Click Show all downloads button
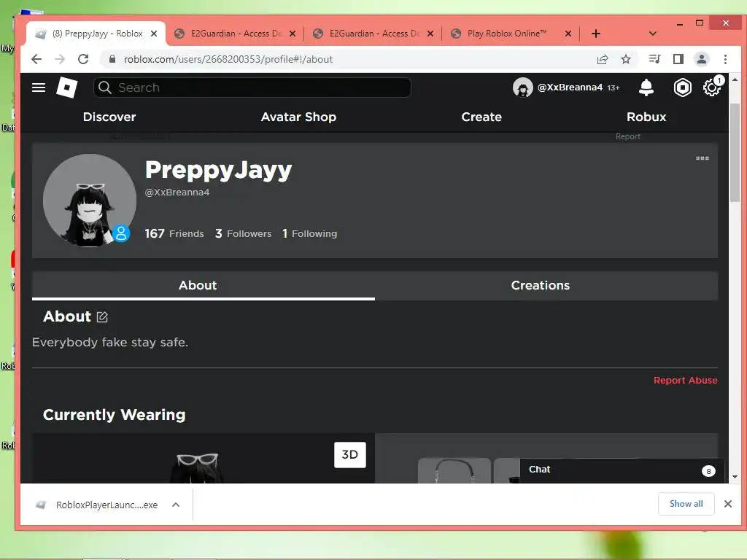This screenshot has height=560, width=747. point(686,504)
